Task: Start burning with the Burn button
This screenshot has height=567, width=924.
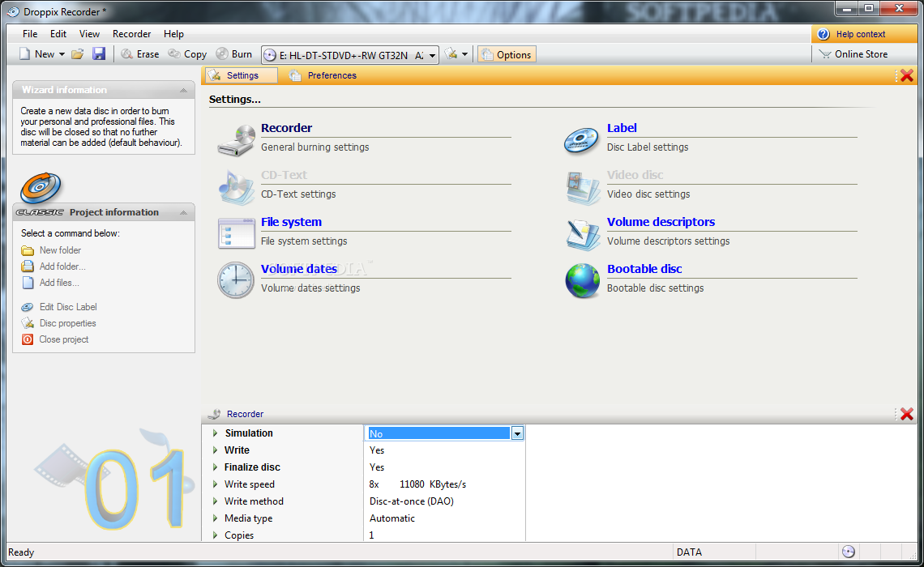Action: [x=234, y=54]
